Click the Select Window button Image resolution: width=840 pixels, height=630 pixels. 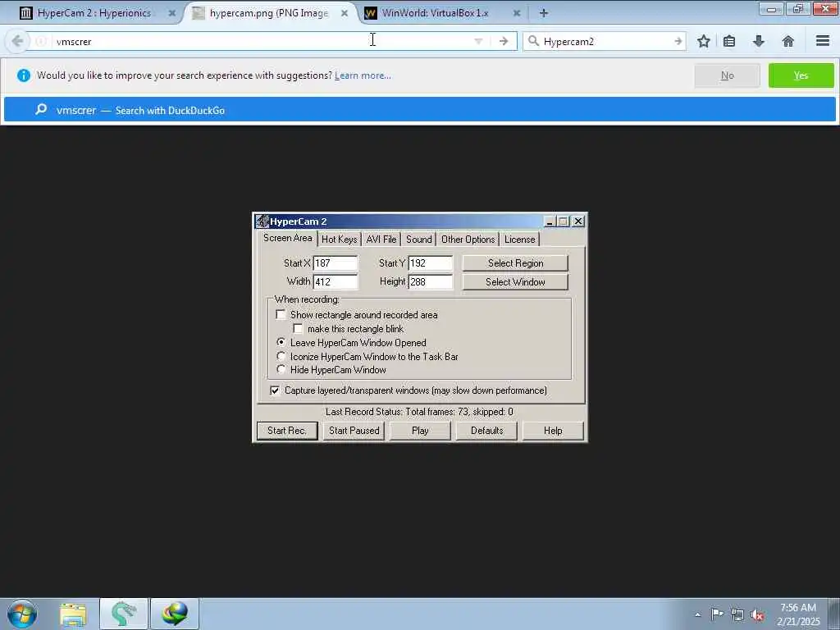click(x=515, y=282)
